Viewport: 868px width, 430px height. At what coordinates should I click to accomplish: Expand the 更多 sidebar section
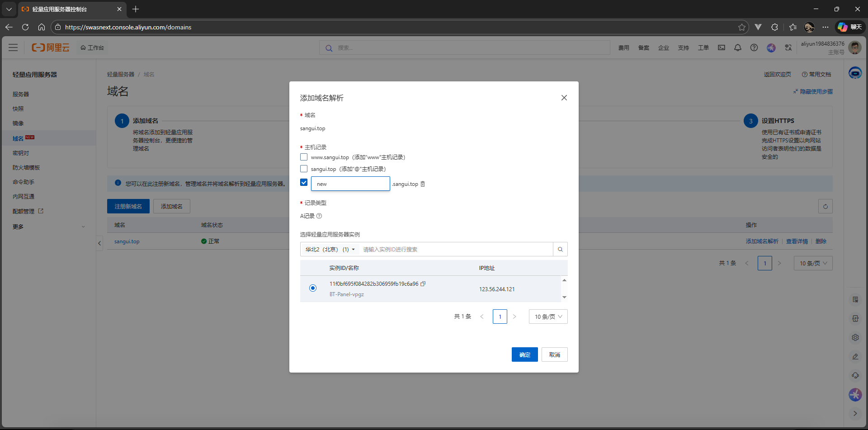[x=48, y=227]
